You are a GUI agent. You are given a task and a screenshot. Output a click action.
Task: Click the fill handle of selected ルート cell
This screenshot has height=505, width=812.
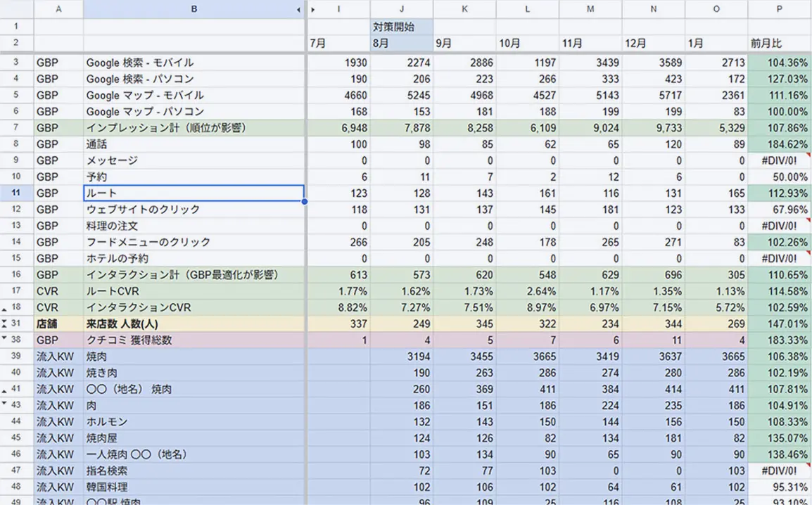click(305, 201)
